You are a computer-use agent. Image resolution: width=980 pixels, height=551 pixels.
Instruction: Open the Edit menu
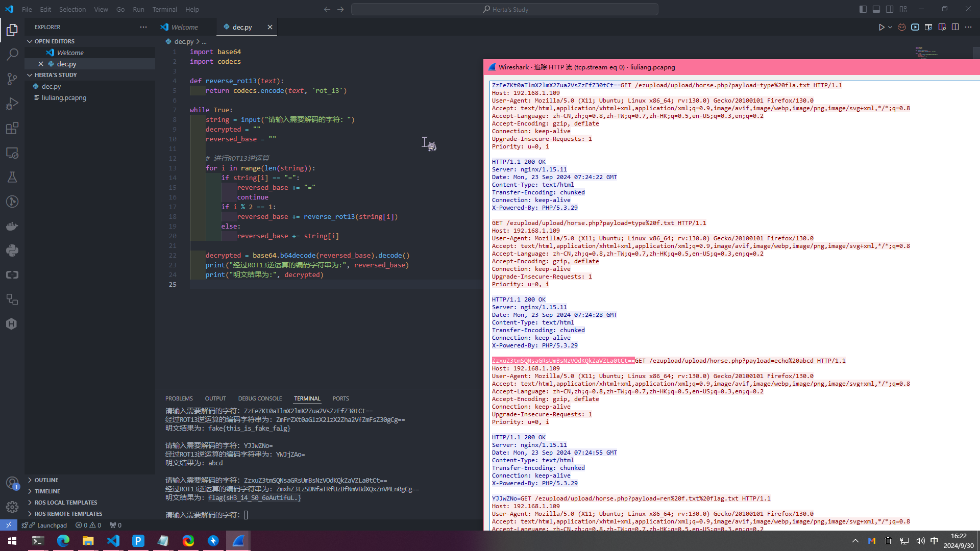point(45,9)
